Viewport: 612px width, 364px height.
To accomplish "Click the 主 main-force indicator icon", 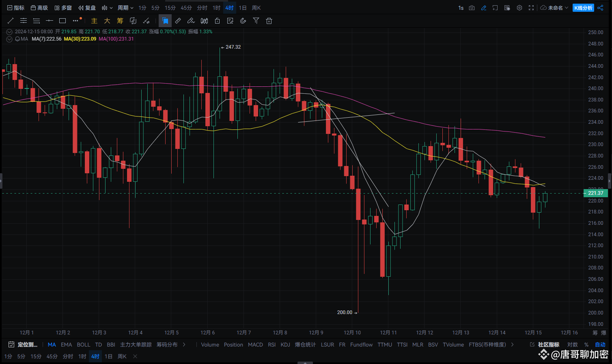I will tap(94, 21).
